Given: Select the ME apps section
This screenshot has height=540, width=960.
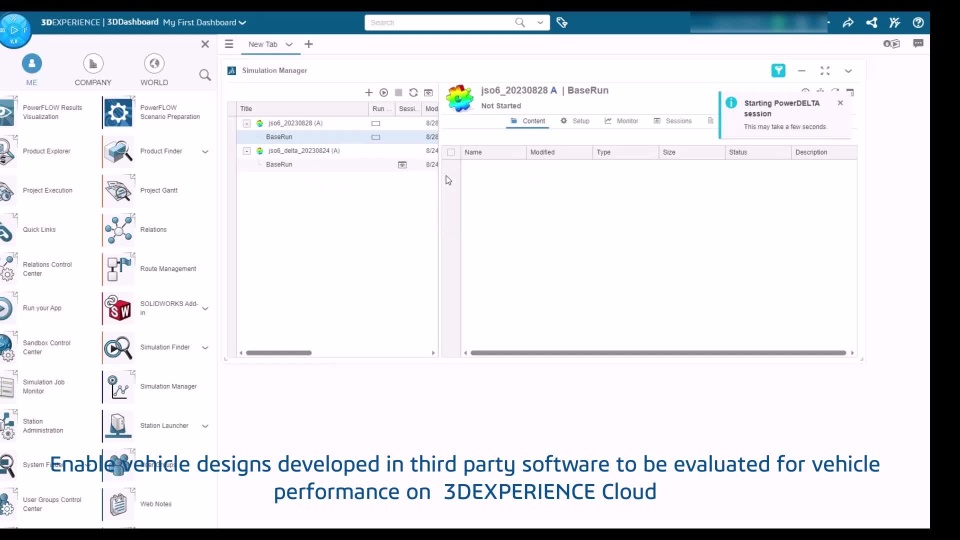Looking at the screenshot, I should point(32,70).
